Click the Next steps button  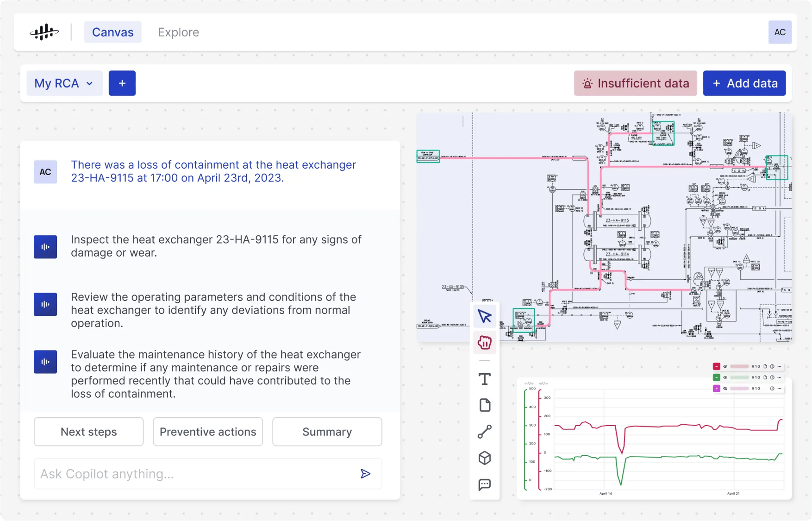click(x=89, y=432)
